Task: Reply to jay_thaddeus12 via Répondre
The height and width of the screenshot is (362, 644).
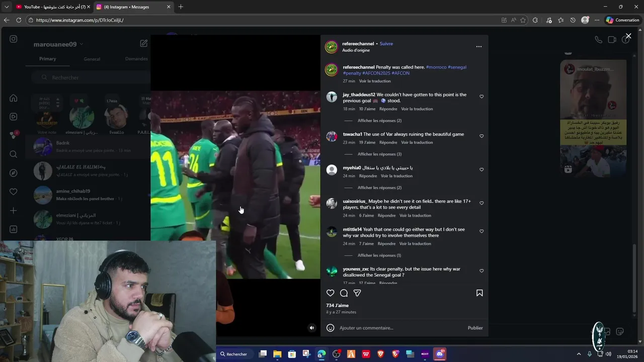Action: coord(388,109)
